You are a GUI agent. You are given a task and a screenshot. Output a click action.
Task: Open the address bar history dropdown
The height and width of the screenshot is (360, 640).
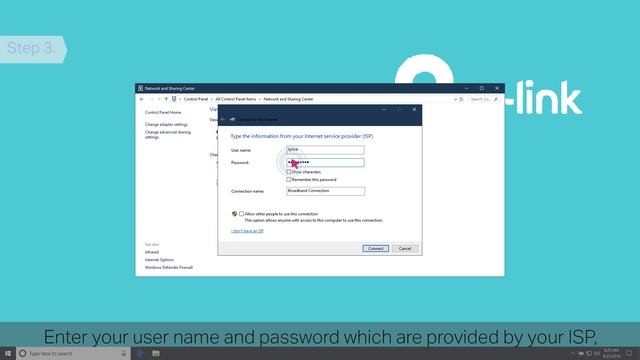click(455, 99)
